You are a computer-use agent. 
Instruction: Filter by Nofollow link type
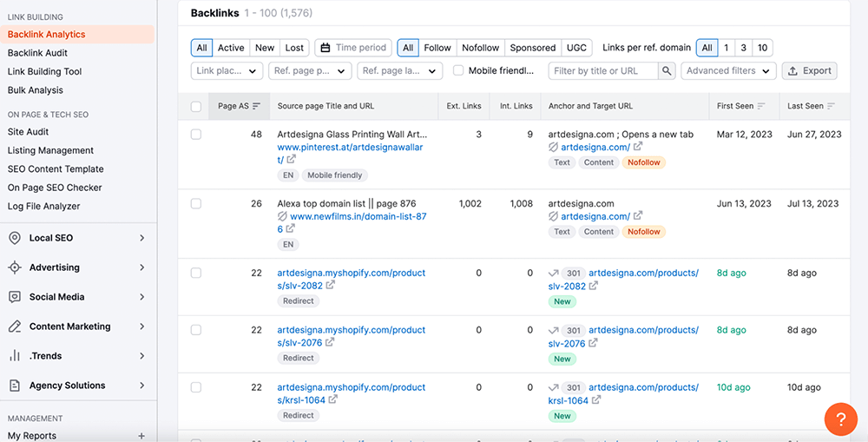(481, 48)
